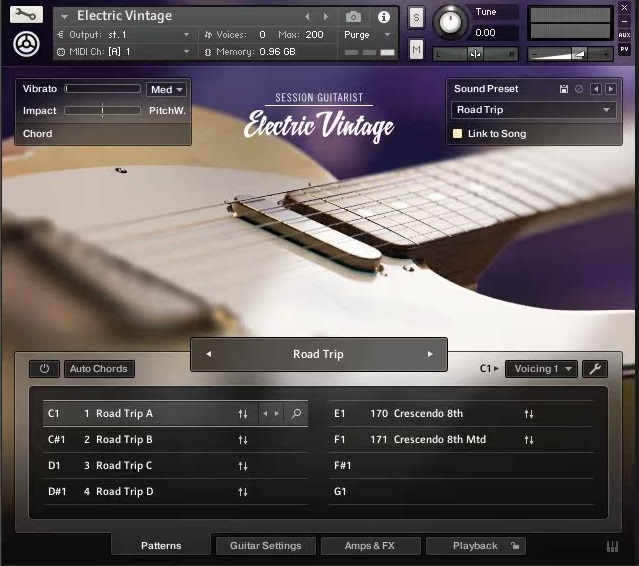Open the Road Trip sound preset dropdown

pyautogui.click(x=533, y=110)
